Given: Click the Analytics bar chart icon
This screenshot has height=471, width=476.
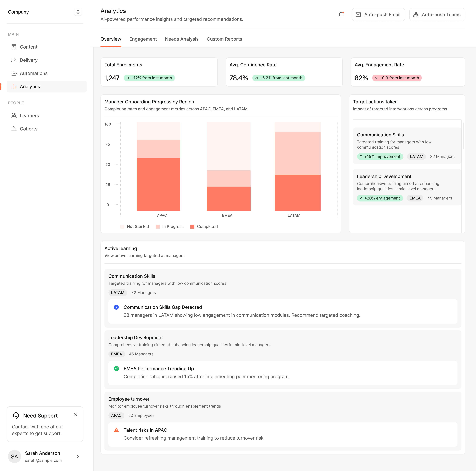Looking at the screenshot, I should (x=14, y=87).
